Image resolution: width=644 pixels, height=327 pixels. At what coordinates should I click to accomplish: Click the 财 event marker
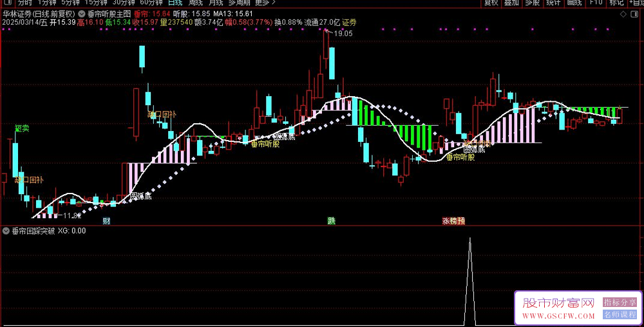tap(106, 221)
